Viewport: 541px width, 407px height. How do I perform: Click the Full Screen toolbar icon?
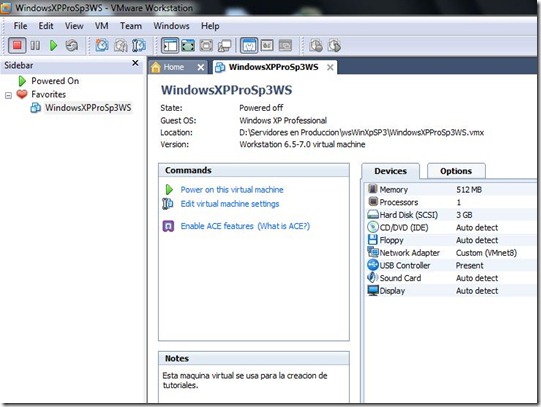point(206,45)
